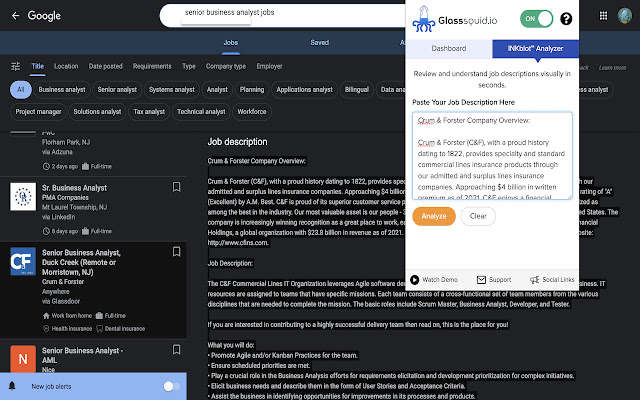640x400 pixels.
Task: Toggle the New job alerts switch
Action: 172,386
